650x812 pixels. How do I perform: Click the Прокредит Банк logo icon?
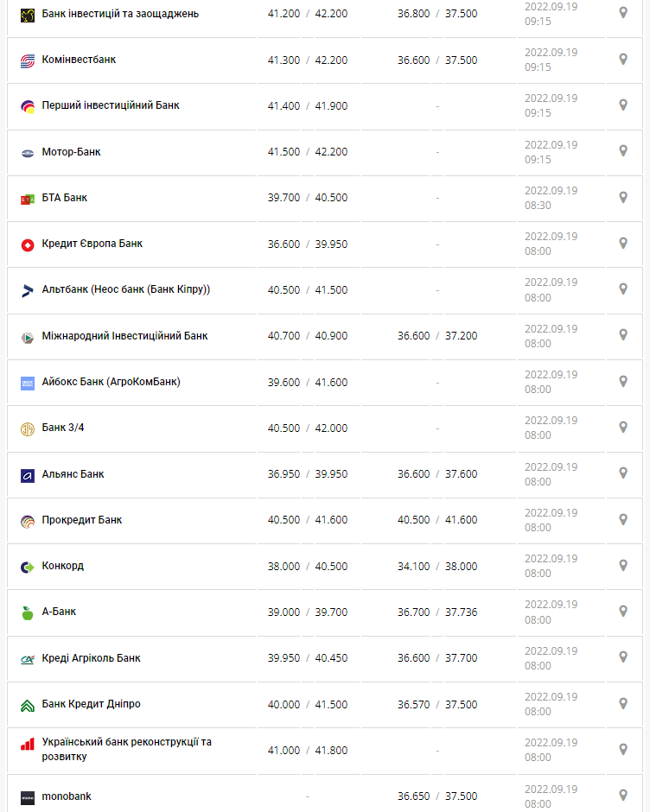[27, 521]
